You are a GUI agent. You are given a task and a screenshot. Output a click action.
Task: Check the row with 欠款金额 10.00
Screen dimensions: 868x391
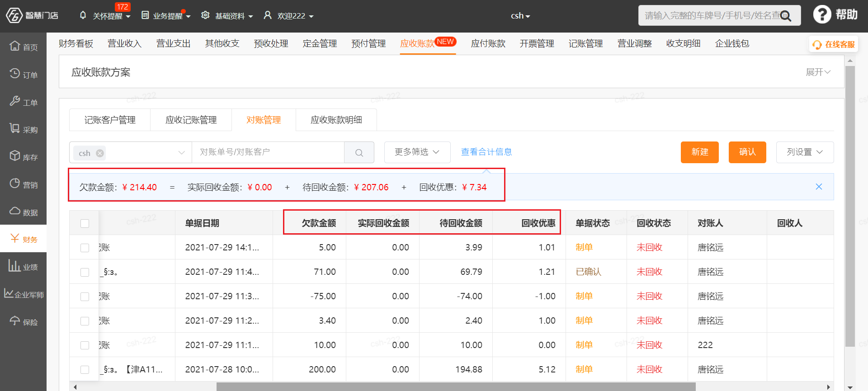click(85, 345)
